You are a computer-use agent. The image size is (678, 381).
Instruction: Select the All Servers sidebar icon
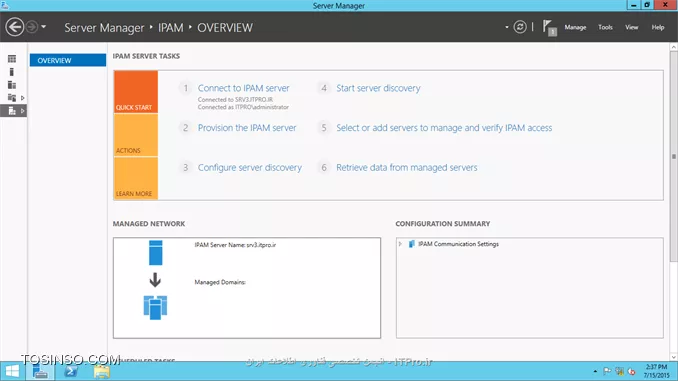tap(12, 85)
